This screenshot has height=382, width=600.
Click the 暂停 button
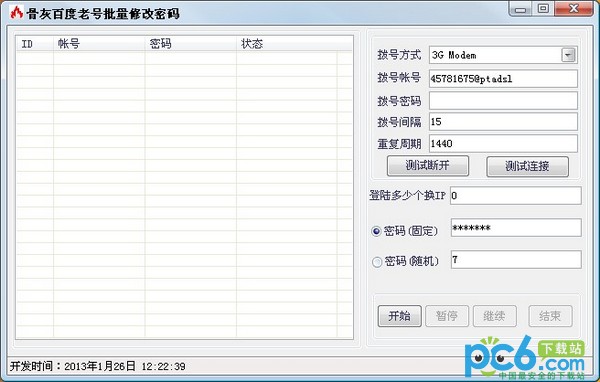click(x=447, y=316)
